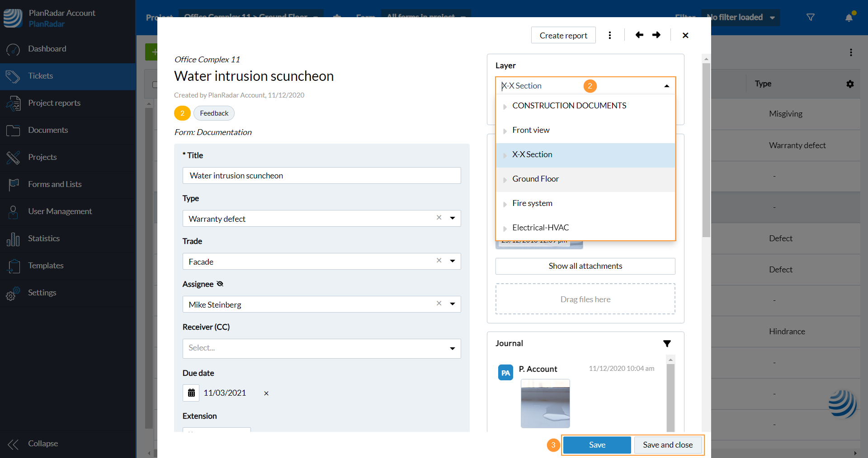Viewport: 868px width, 458px height.
Task: Choose Fire system layer option
Action: pyautogui.click(x=532, y=203)
